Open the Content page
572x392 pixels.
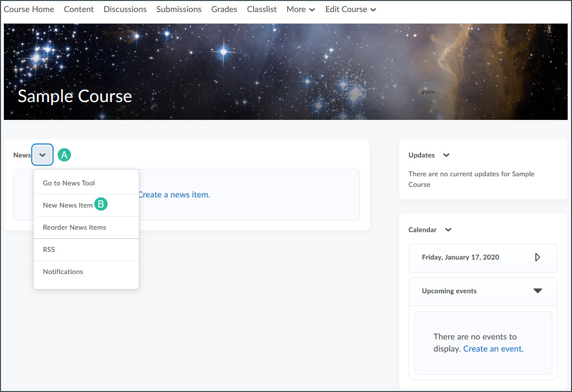(x=79, y=9)
